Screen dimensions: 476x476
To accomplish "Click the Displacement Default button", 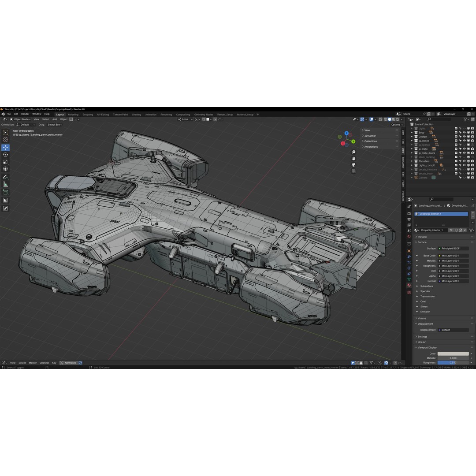I will click(x=453, y=330).
